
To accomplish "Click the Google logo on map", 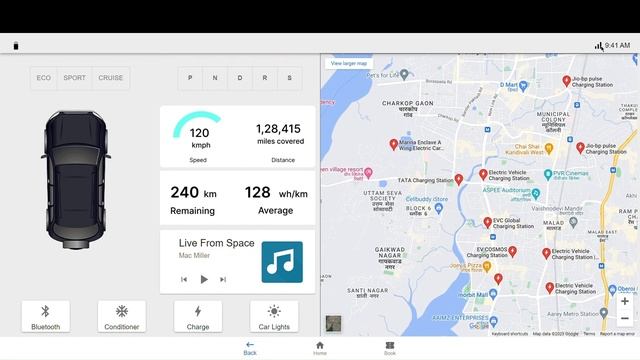I will coord(478,326).
